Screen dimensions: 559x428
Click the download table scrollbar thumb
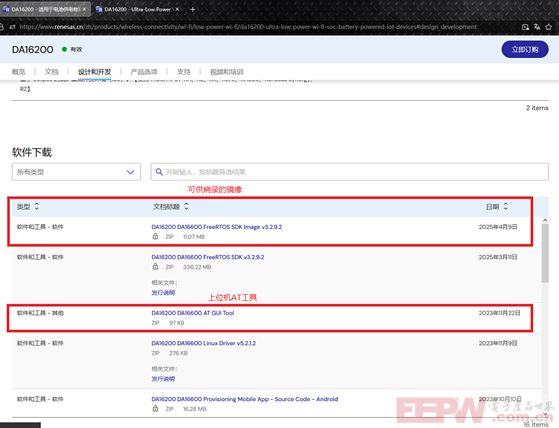pyautogui.click(x=545, y=253)
